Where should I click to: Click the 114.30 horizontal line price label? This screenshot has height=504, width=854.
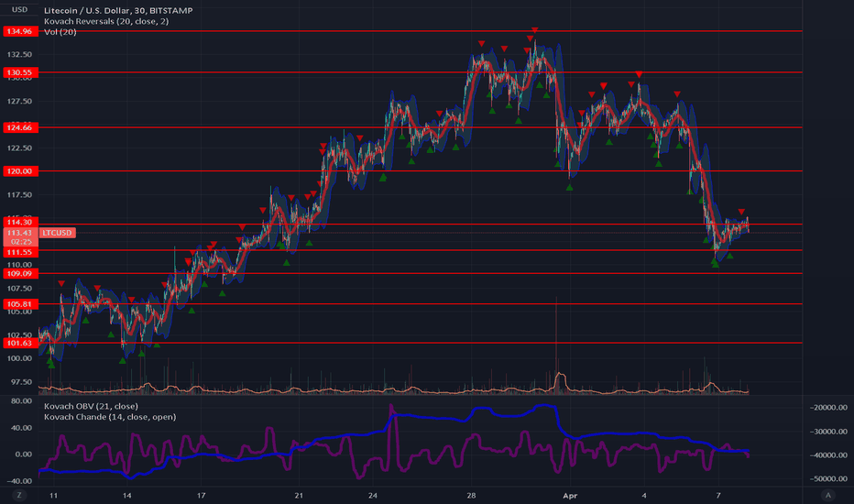click(20, 222)
